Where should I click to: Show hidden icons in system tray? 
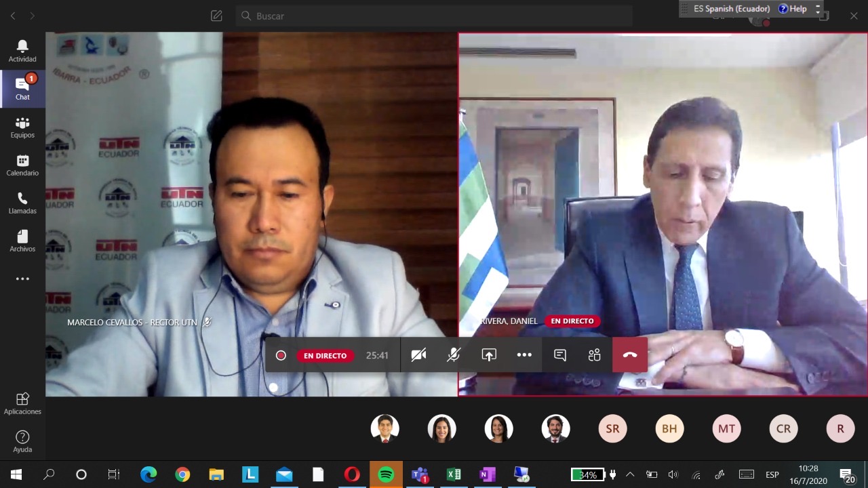click(630, 474)
